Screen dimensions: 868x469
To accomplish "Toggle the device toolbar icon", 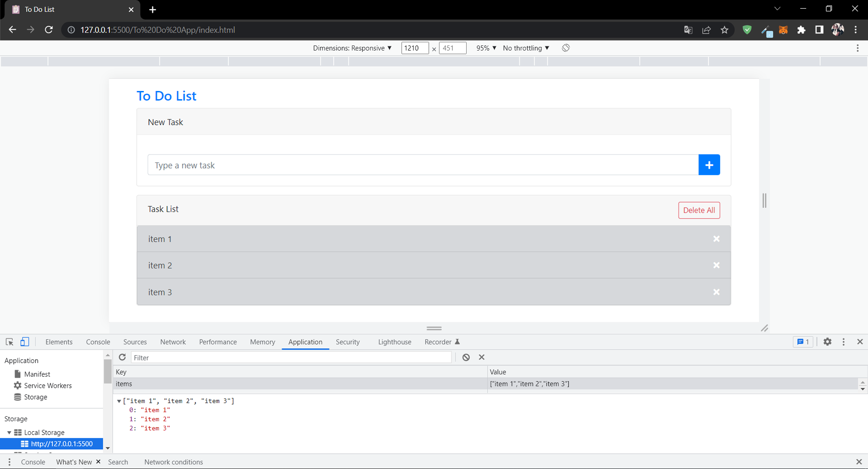I will 25,342.
